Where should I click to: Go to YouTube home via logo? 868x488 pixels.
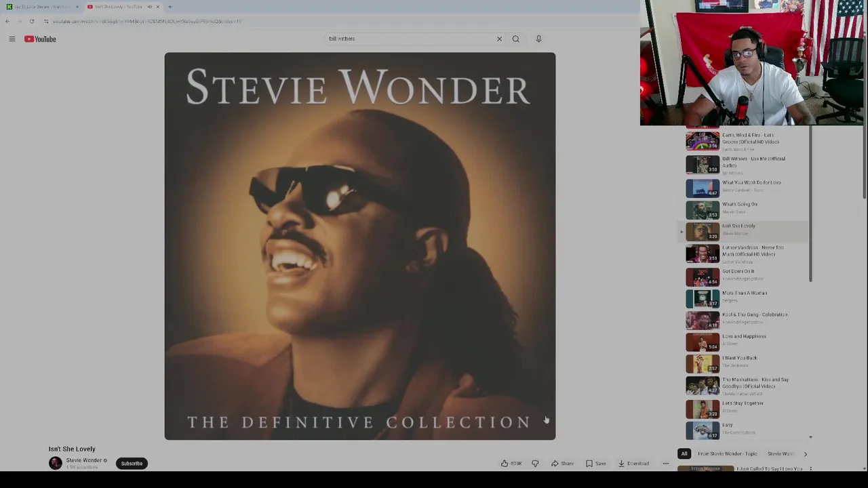40,39
